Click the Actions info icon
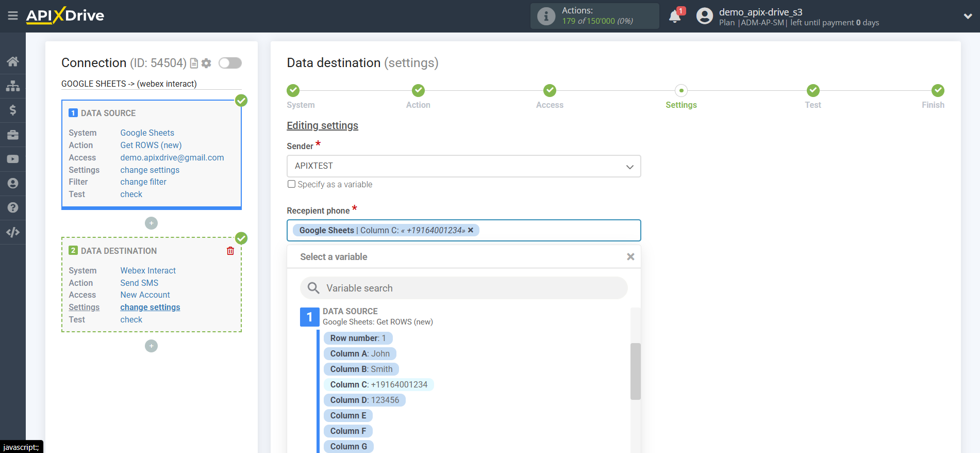This screenshot has width=980, height=453. coord(546,16)
